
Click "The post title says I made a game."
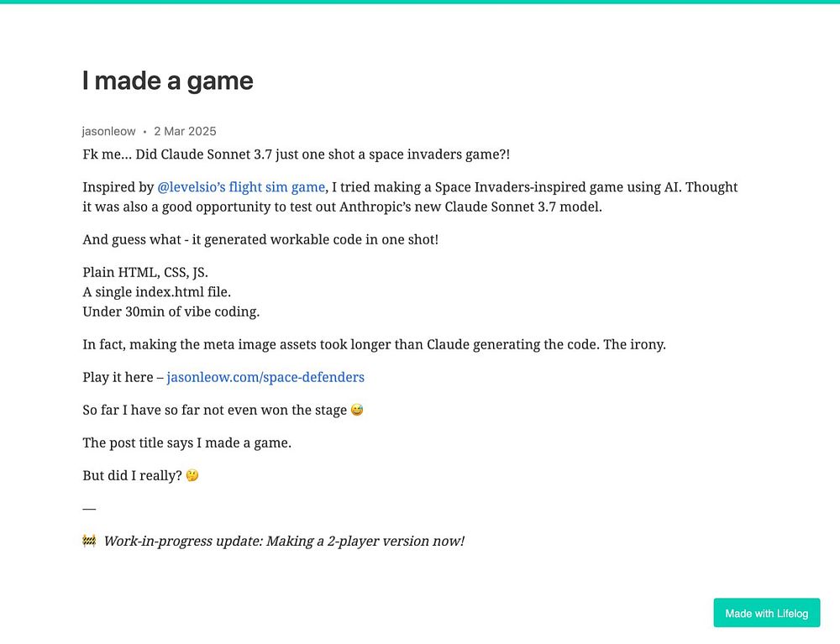click(x=187, y=443)
